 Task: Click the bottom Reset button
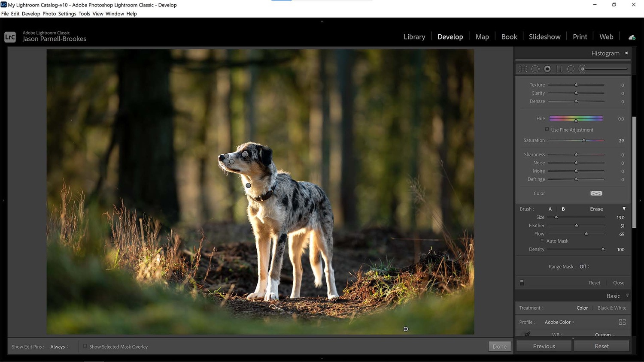(x=601, y=346)
